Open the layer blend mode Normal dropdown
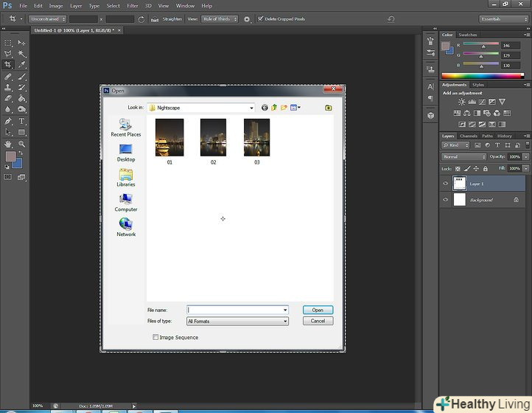The height and width of the screenshot is (413, 532). tap(464, 157)
